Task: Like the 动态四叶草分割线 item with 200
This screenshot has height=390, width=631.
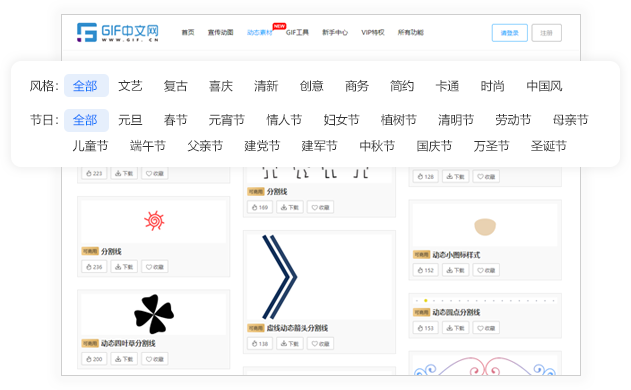Action: (x=94, y=359)
